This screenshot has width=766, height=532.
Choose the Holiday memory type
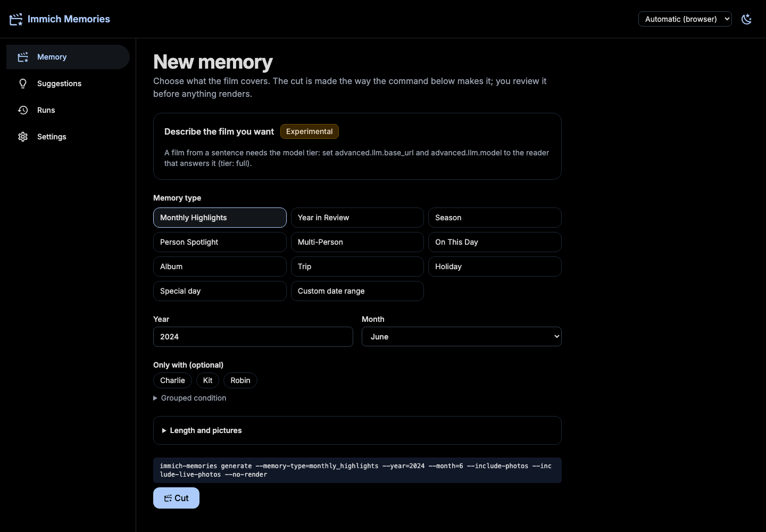pyautogui.click(x=495, y=267)
